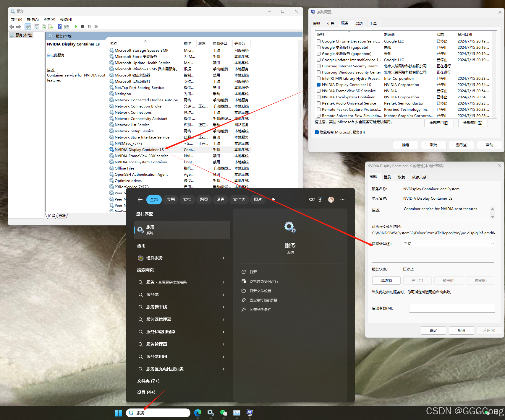
Task: Click 启动(S) button in properties dialog
Action: pos(386,281)
